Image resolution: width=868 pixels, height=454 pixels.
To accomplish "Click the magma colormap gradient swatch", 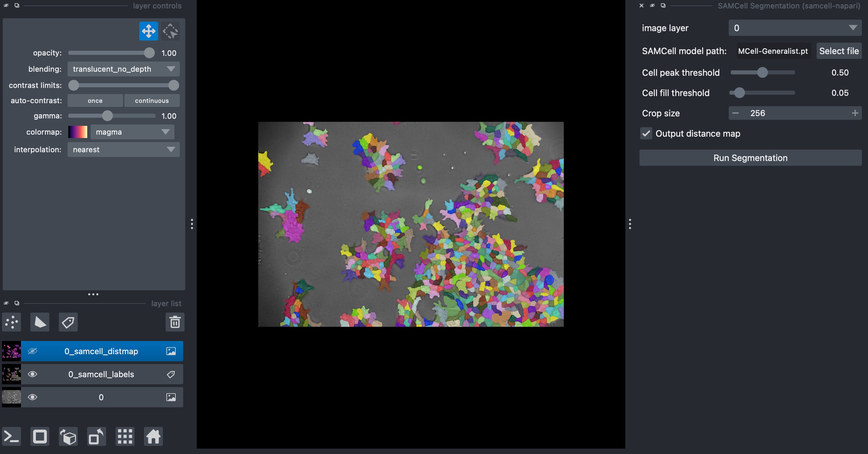I will pyautogui.click(x=78, y=132).
